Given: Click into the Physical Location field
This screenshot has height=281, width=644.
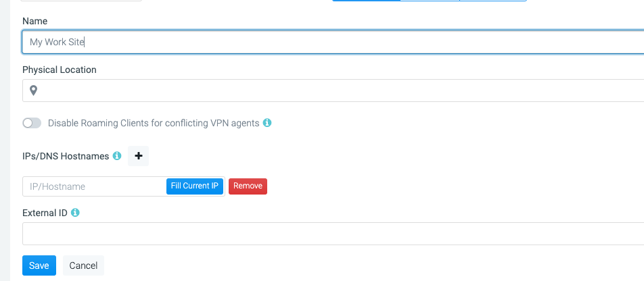Looking at the screenshot, I should tap(333, 91).
